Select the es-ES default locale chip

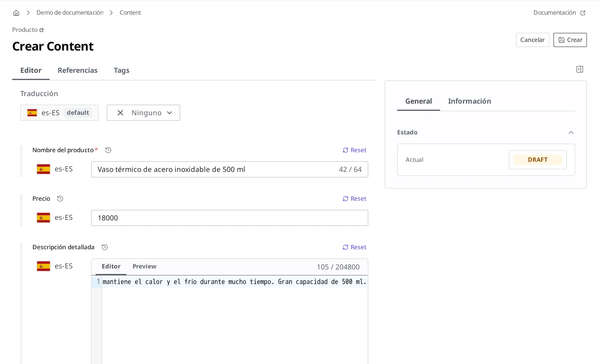coord(59,113)
